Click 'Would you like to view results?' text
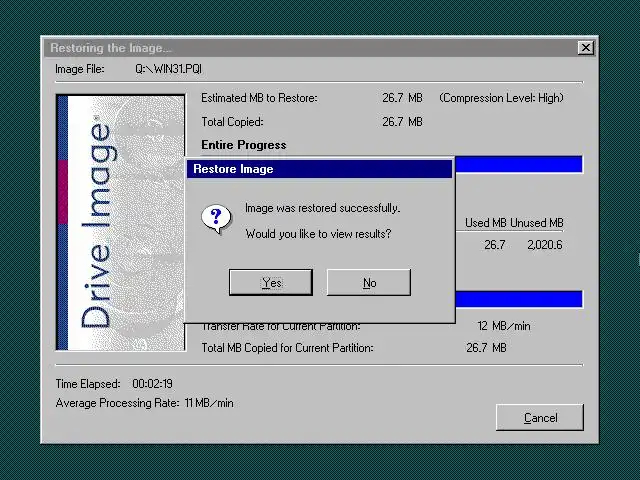The height and width of the screenshot is (480, 640). tap(318, 234)
